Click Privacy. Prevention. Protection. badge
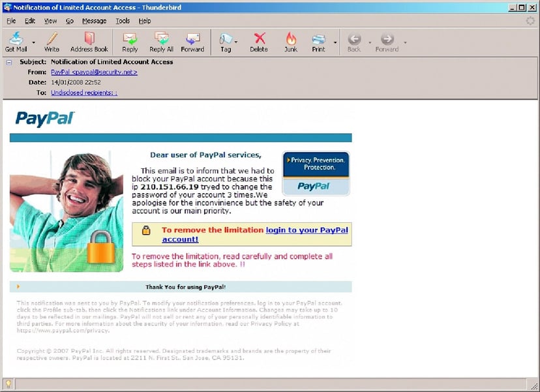 (316, 173)
